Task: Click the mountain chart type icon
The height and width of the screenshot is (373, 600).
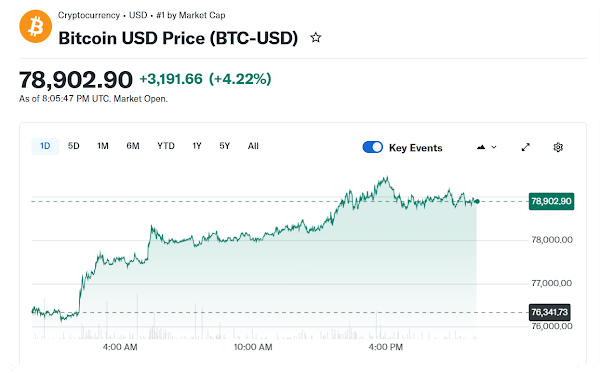Action: click(x=481, y=147)
